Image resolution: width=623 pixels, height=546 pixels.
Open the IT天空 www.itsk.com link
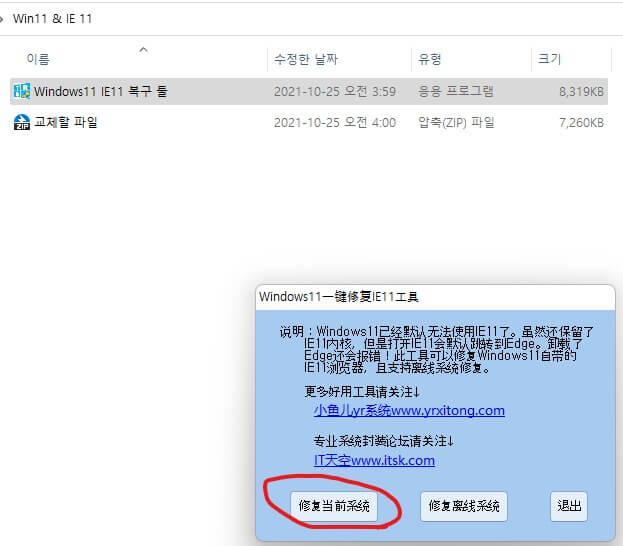point(374,460)
